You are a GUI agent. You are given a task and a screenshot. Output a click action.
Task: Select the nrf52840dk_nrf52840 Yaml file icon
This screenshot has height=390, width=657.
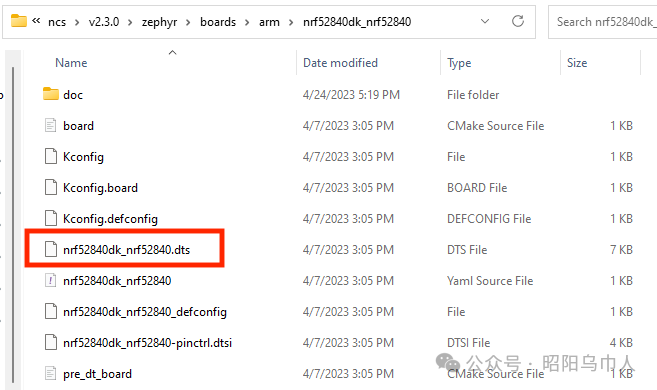click(50, 280)
